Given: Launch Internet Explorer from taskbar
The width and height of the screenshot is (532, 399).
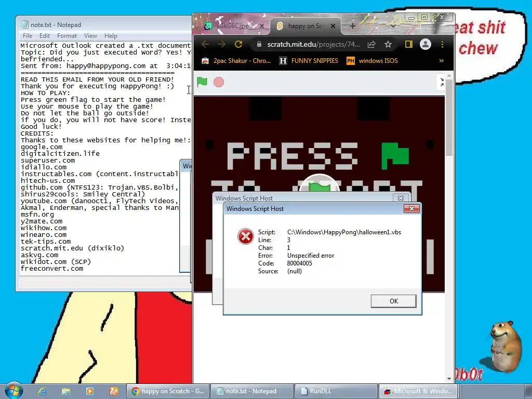Looking at the screenshot, I should click(42, 391).
